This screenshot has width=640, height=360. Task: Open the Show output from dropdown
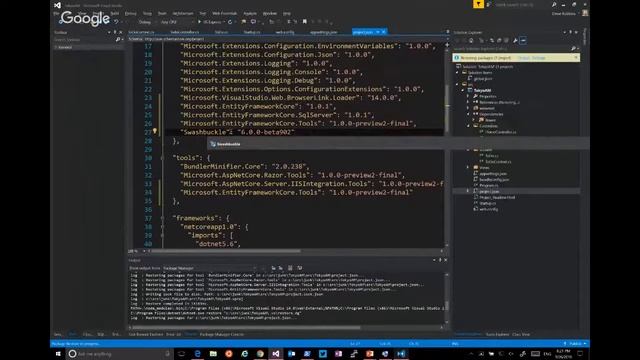click(x=210, y=268)
